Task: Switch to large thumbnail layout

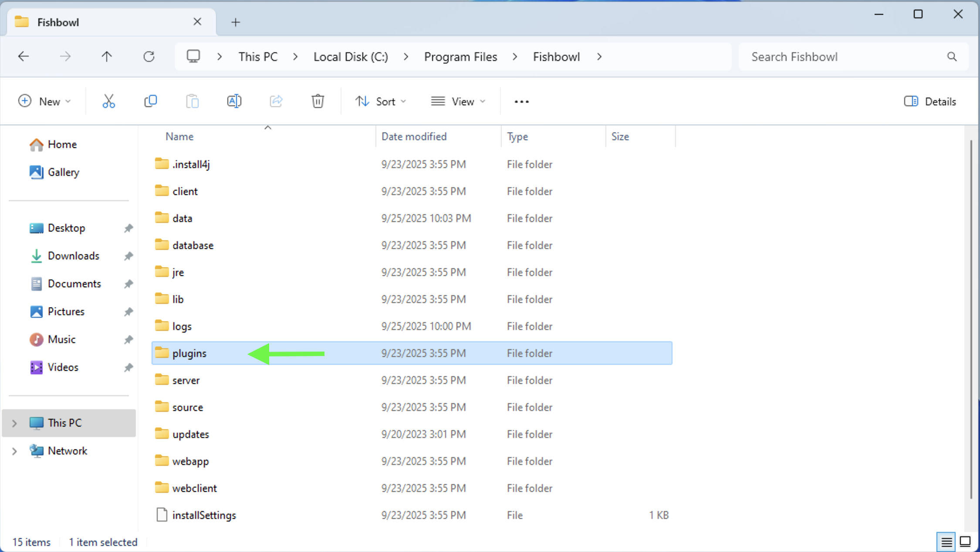Action: coord(965,542)
